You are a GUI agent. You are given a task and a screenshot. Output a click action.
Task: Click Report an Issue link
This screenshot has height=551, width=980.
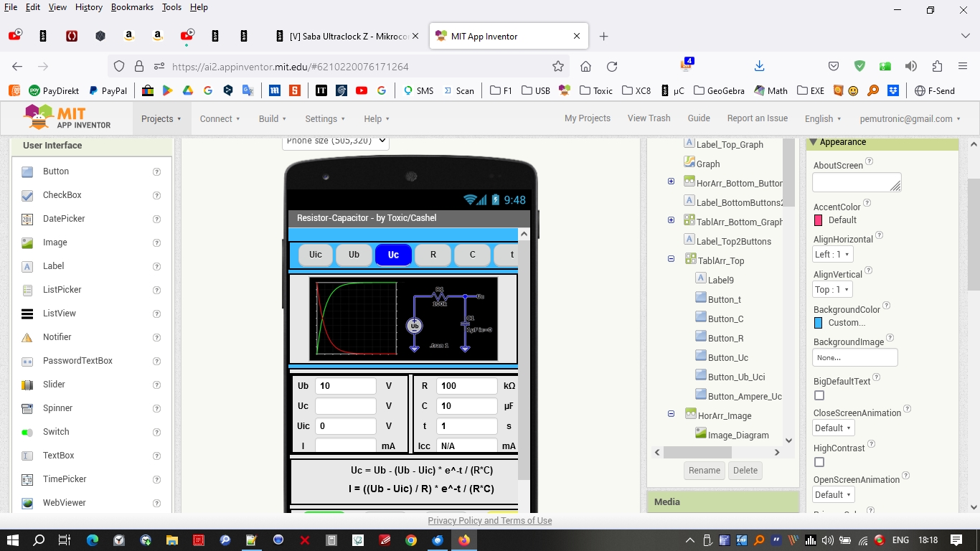[x=758, y=118]
